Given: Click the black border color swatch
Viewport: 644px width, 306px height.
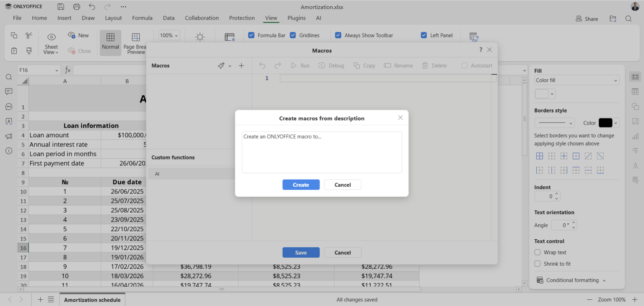Looking at the screenshot, I should [x=605, y=123].
